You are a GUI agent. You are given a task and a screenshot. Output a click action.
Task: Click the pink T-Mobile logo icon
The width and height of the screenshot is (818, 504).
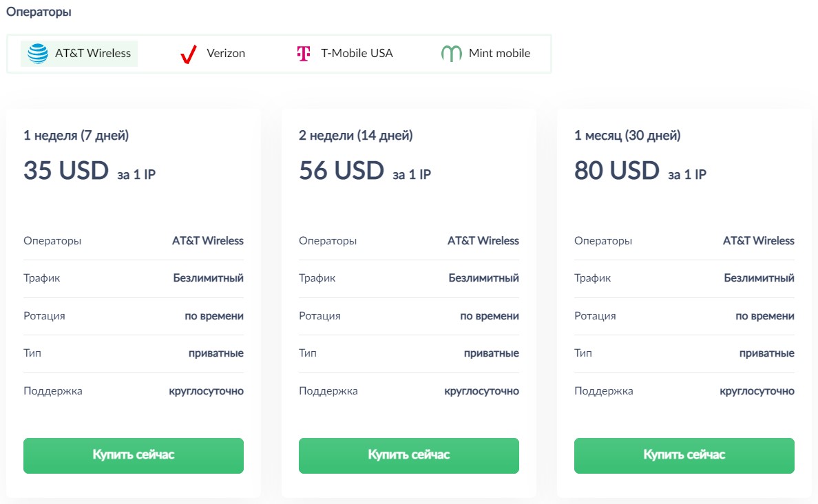coord(304,54)
